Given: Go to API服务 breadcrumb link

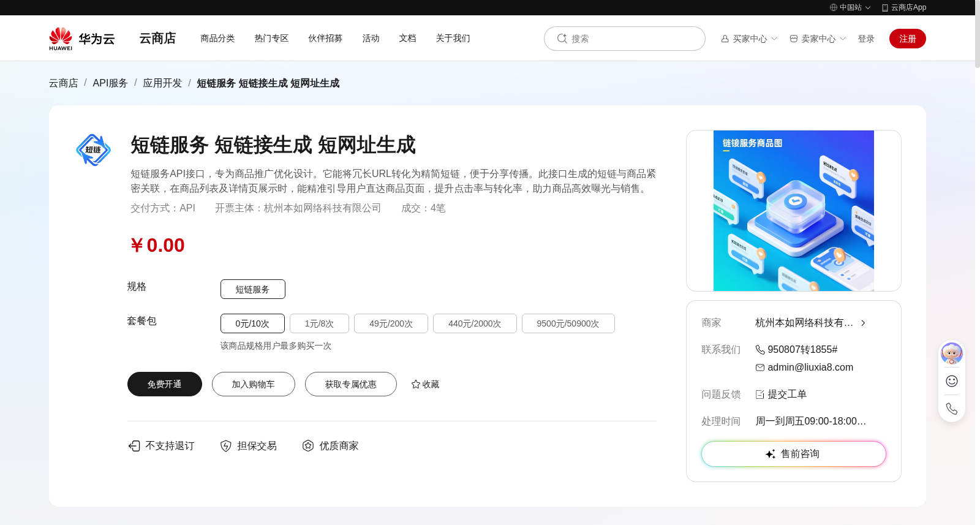Looking at the screenshot, I should point(110,83).
